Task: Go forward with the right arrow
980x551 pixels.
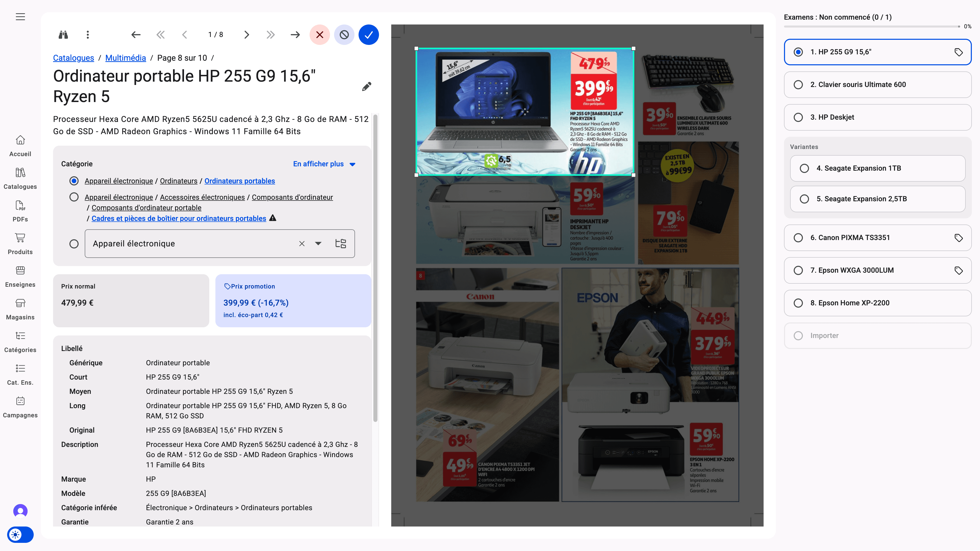Action: (295, 35)
